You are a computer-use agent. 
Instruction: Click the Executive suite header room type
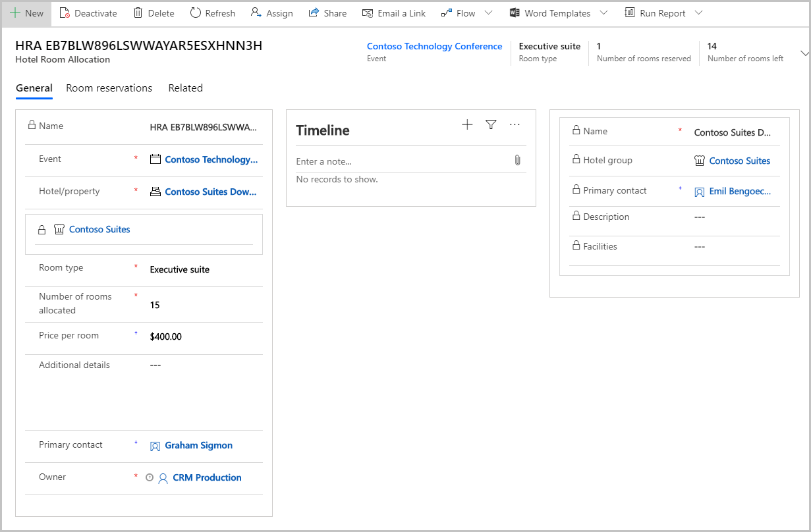[549, 46]
